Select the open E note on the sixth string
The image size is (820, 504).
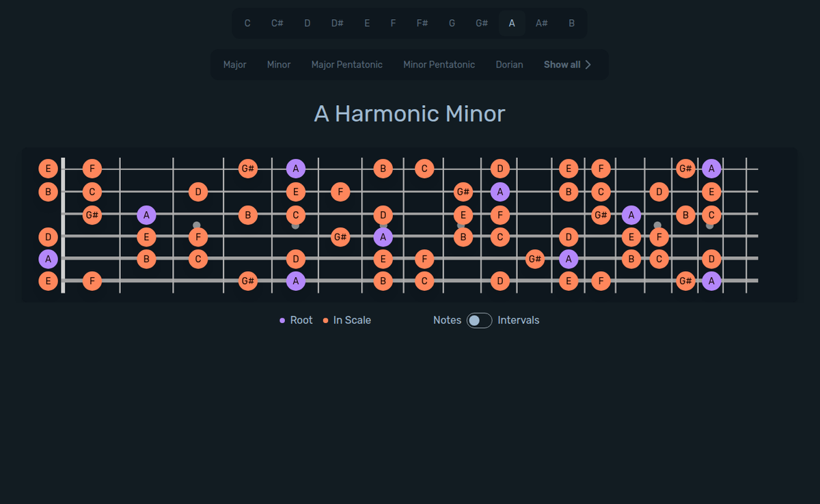pyautogui.click(x=49, y=281)
